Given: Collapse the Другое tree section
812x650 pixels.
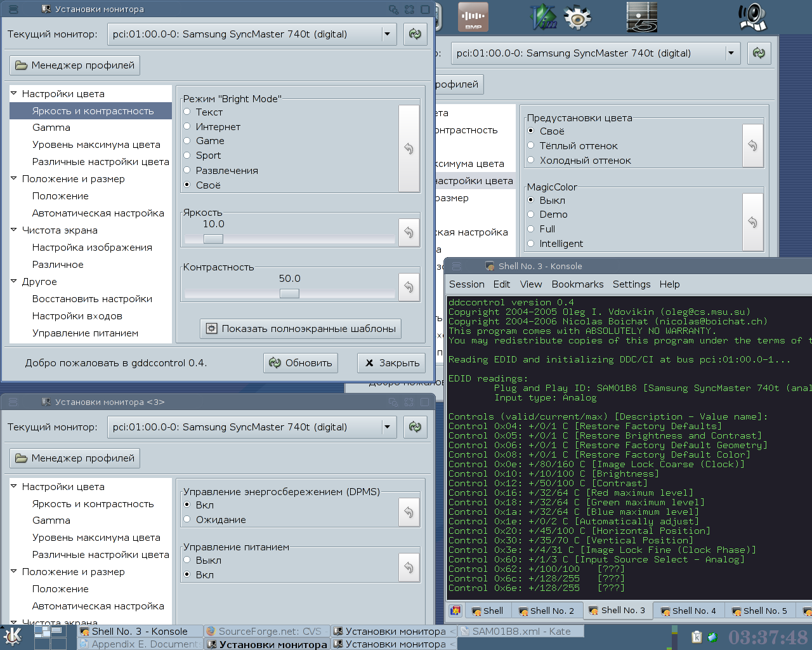Looking at the screenshot, I should coord(14,281).
